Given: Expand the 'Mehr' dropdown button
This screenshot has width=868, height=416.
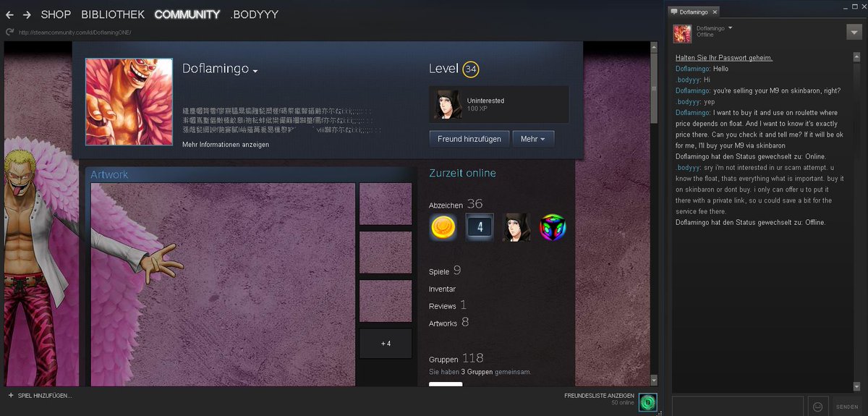Looking at the screenshot, I should click(533, 139).
